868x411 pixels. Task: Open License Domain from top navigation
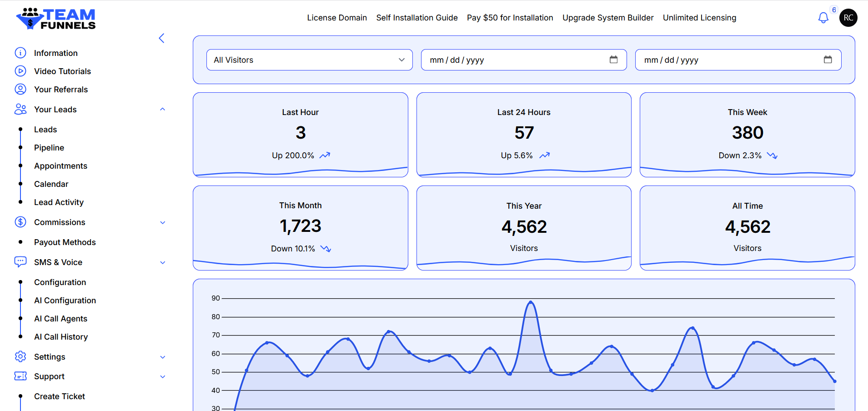point(337,18)
